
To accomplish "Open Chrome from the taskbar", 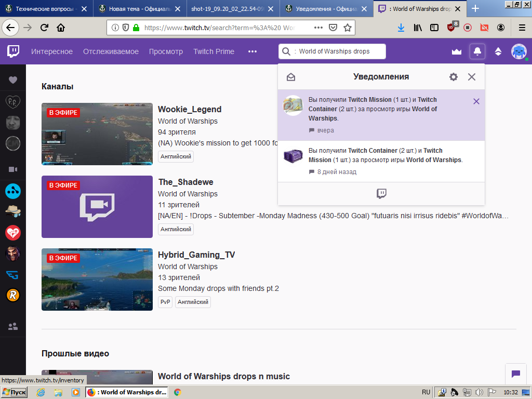I will click(177, 392).
